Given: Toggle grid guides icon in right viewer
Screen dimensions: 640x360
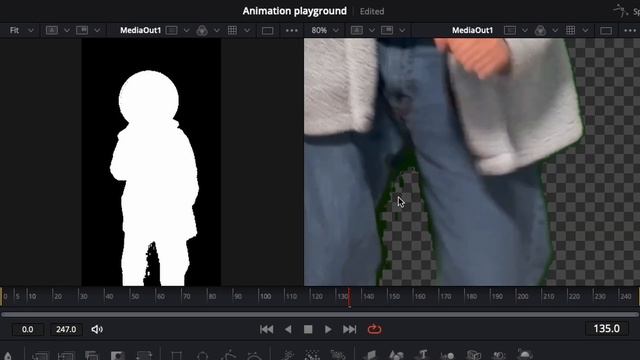Looking at the screenshot, I should [x=571, y=30].
